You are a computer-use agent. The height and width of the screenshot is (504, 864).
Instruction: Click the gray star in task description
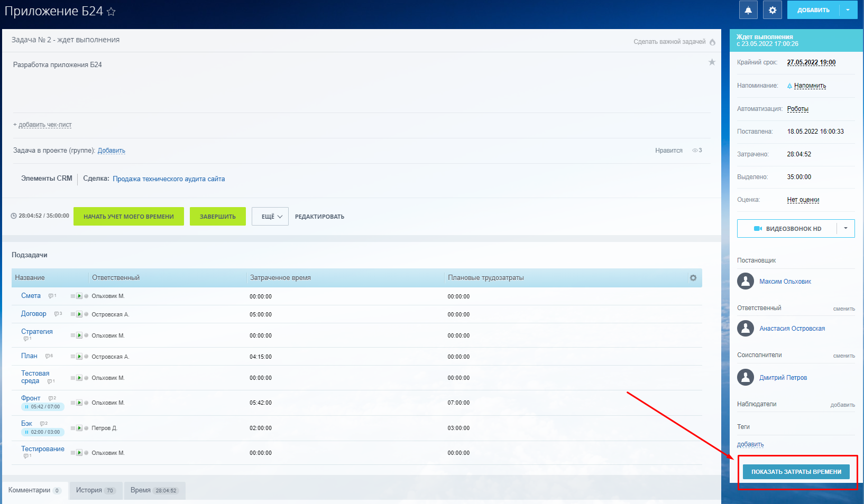712,62
